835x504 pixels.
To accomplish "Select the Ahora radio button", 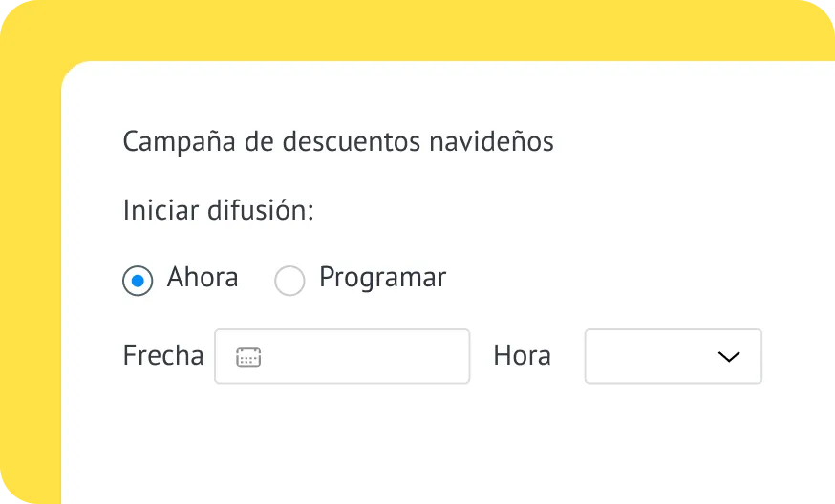I will click(138, 281).
